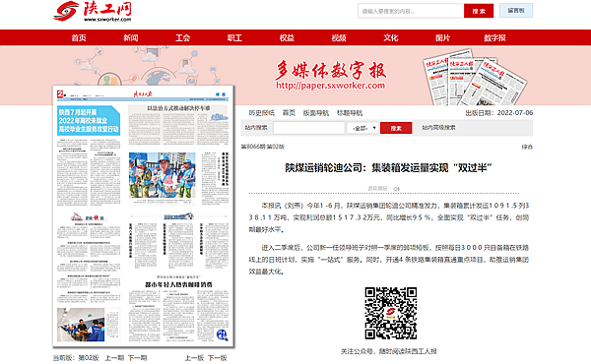Click the stacked newspapers image in banner

click(475, 78)
